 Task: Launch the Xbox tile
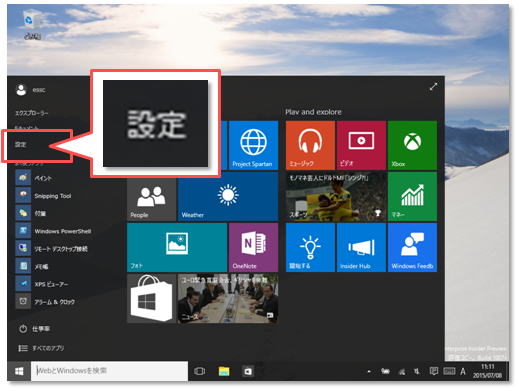tap(412, 145)
